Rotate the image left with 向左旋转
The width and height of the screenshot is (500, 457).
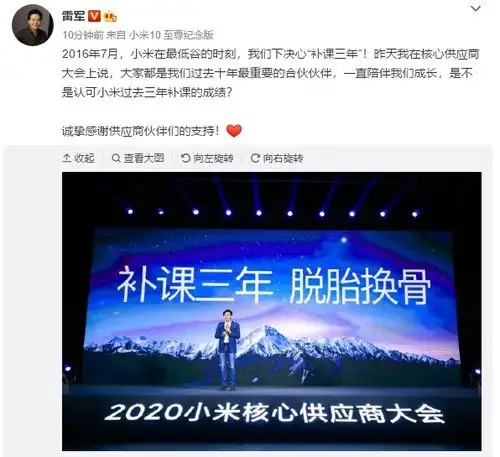coord(207,158)
